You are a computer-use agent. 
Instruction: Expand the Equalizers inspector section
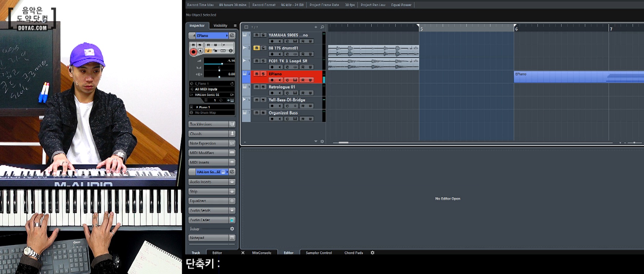click(x=212, y=201)
